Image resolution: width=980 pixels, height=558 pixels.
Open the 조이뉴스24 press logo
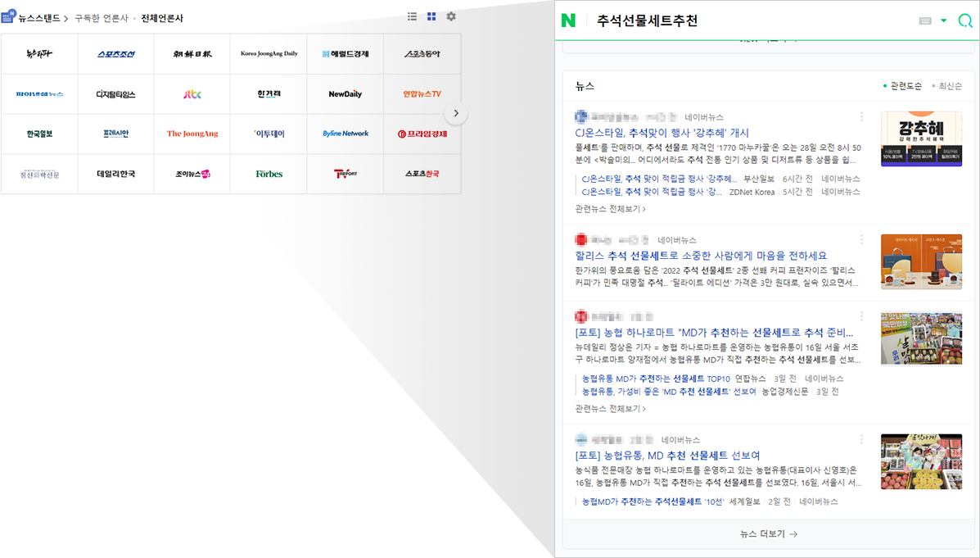tap(192, 174)
